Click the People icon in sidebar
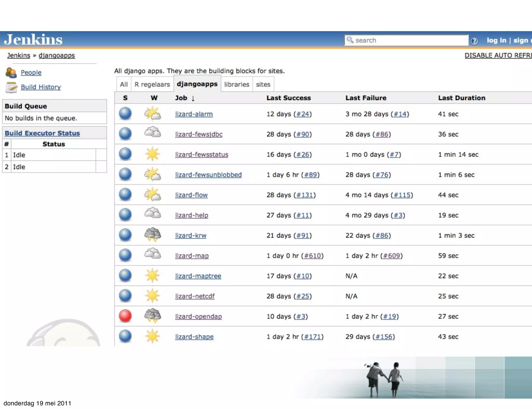 click(11, 72)
